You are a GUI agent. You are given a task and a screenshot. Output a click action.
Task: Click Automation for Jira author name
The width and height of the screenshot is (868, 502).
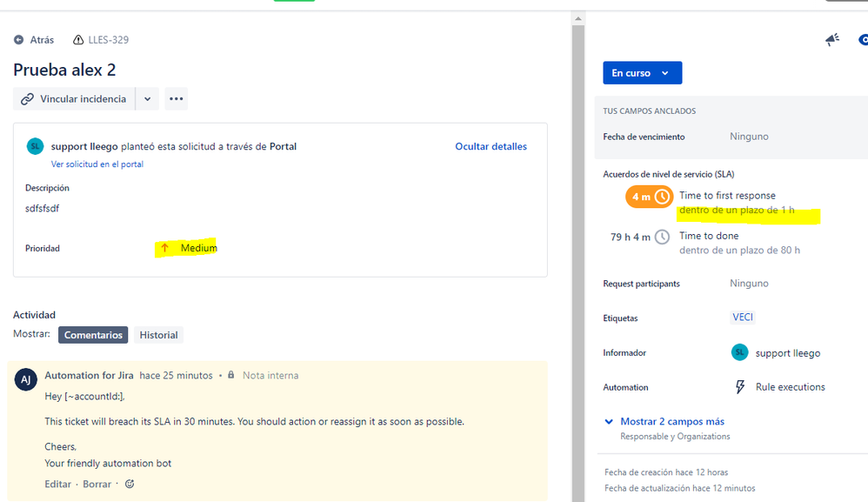[x=89, y=375]
